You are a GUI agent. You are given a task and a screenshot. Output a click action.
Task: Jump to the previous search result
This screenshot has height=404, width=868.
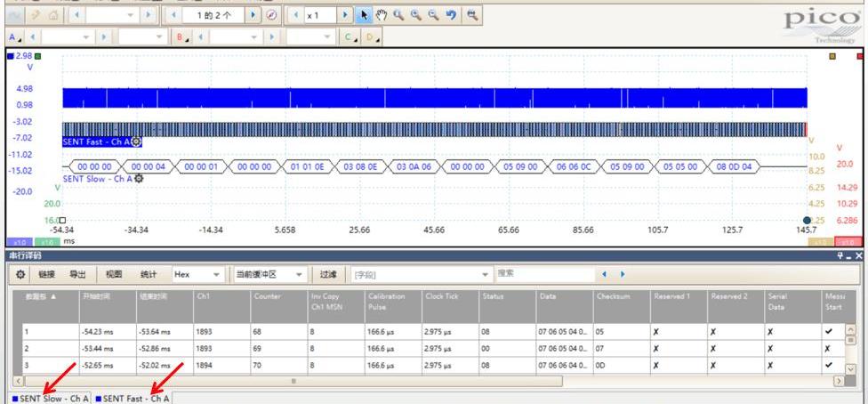click(604, 274)
